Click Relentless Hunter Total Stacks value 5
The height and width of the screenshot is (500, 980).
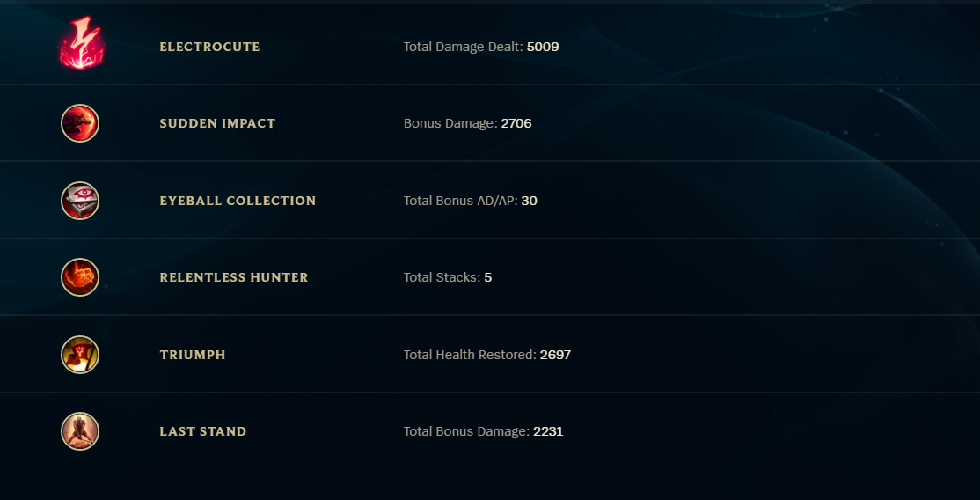click(488, 277)
